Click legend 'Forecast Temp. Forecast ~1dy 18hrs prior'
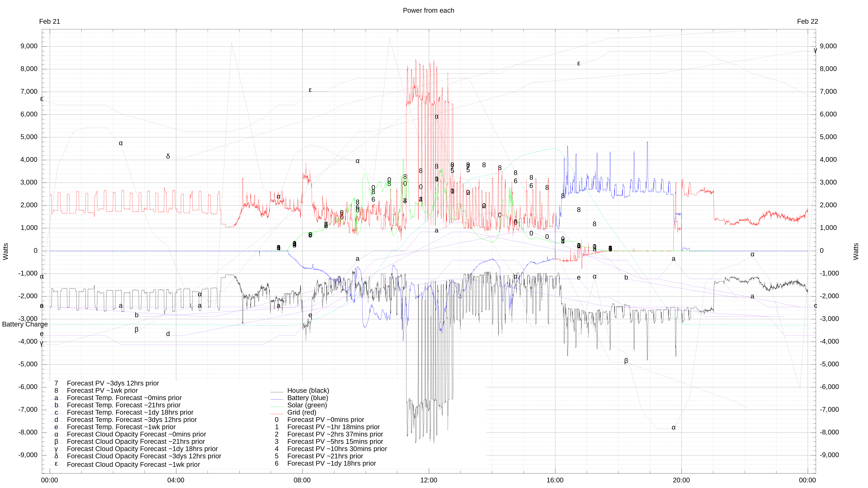The width and height of the screenshot is (868, 488). [130, 413]
